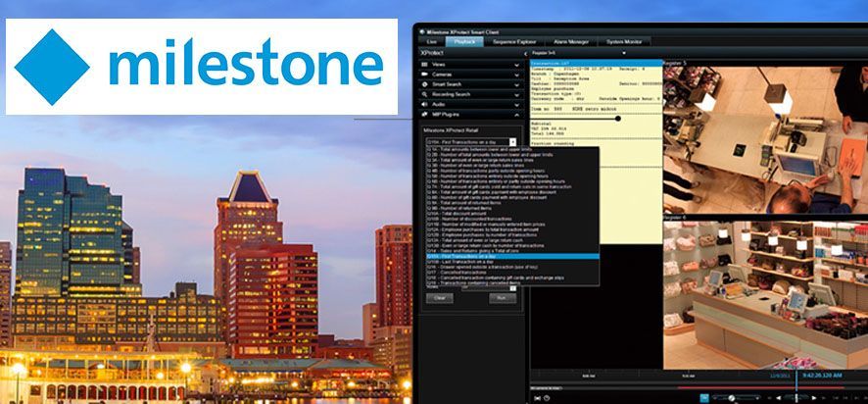Expand the Views section chevron

click(x=517, y=65)
